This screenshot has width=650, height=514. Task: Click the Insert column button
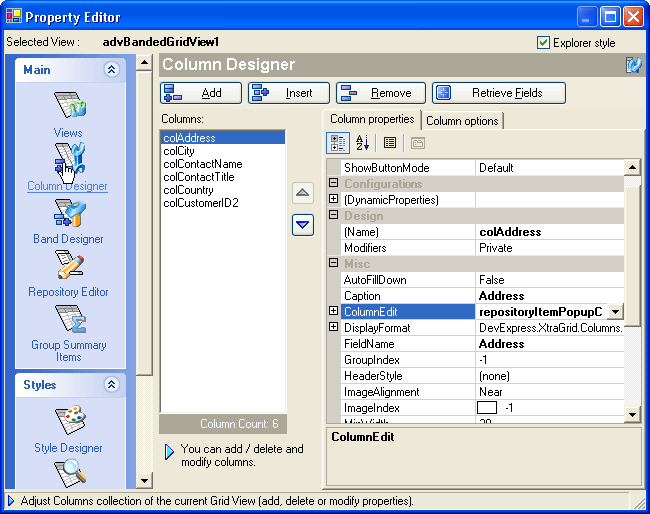[289, 93]
